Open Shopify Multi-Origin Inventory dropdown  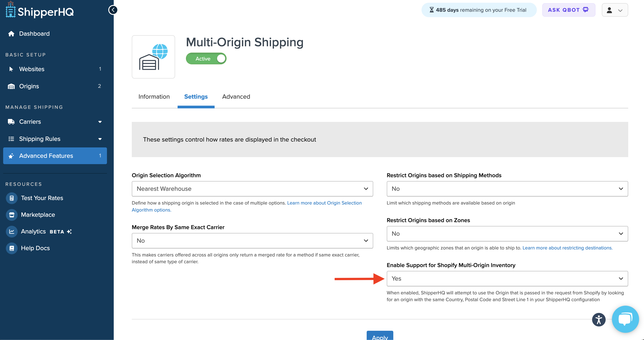507,278
